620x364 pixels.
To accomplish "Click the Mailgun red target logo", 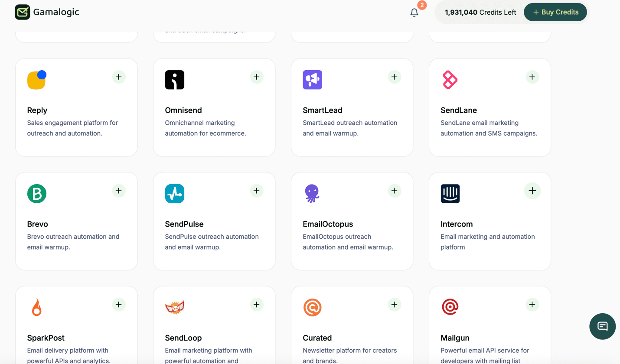I will click(450, 307).
